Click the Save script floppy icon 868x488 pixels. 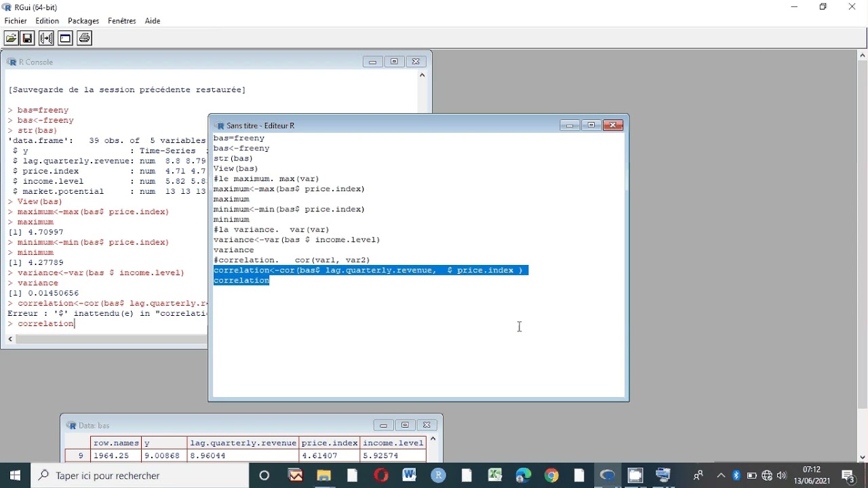coord(28,38)
